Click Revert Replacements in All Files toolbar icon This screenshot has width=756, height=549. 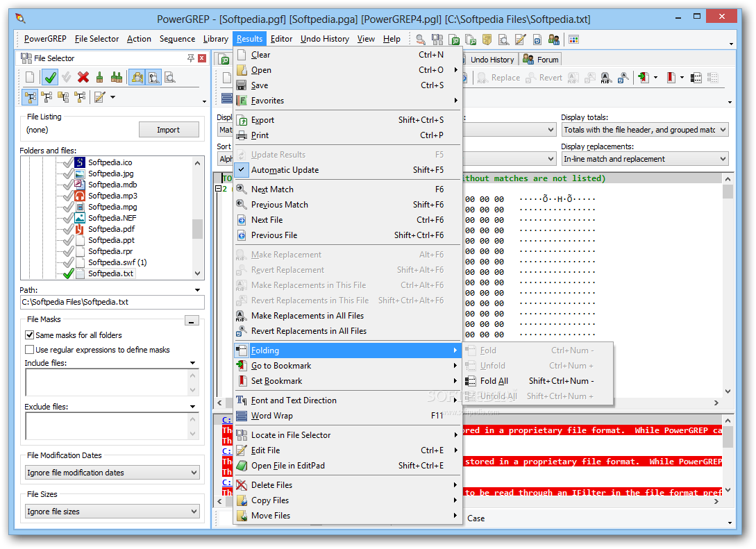coord(623,78)
